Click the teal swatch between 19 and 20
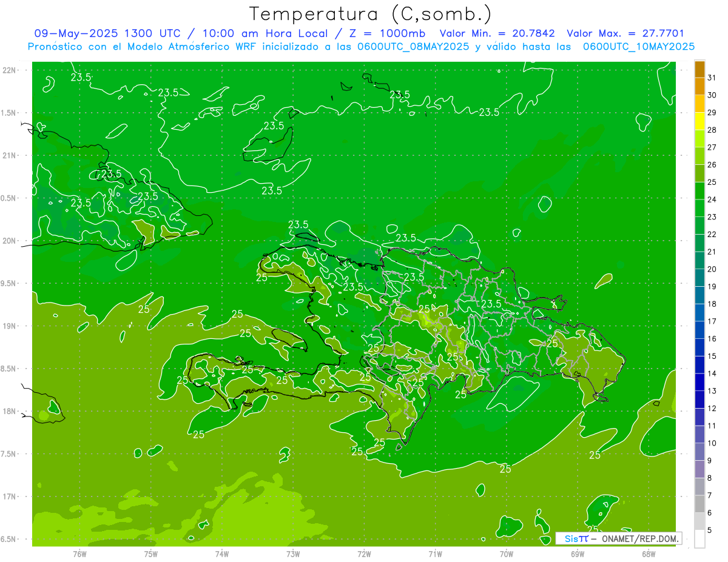 (x=699, y=278)
